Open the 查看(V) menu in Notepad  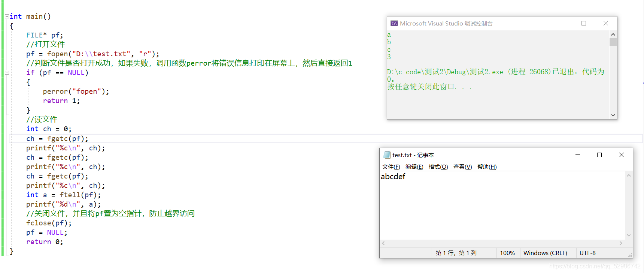coord(462,167)
